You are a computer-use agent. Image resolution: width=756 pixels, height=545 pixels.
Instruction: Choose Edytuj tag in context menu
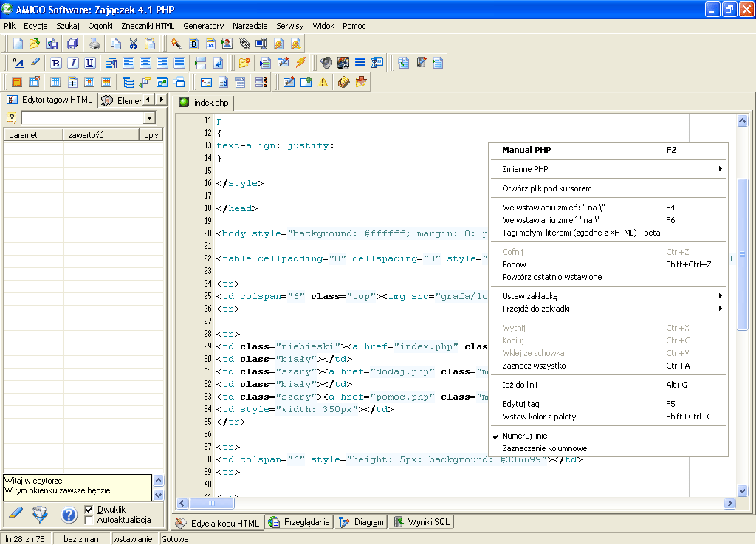pyautogui.click(x=608, y=404)
